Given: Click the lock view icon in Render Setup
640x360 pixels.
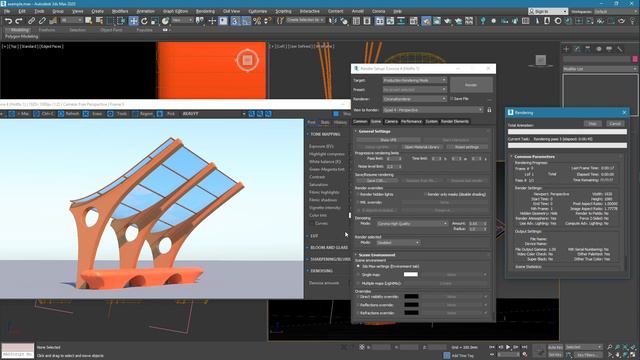Looking at the screenshot, I should coord(489,110).
